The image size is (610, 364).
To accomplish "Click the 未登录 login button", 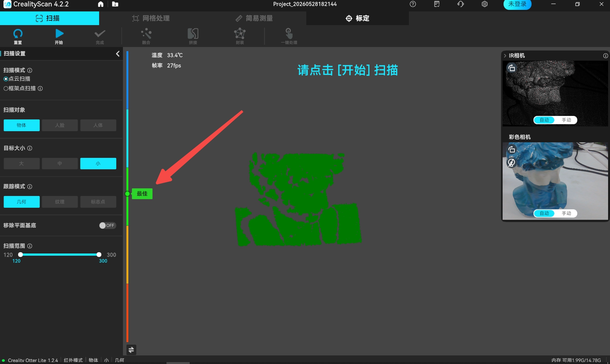I will [517, 4].
